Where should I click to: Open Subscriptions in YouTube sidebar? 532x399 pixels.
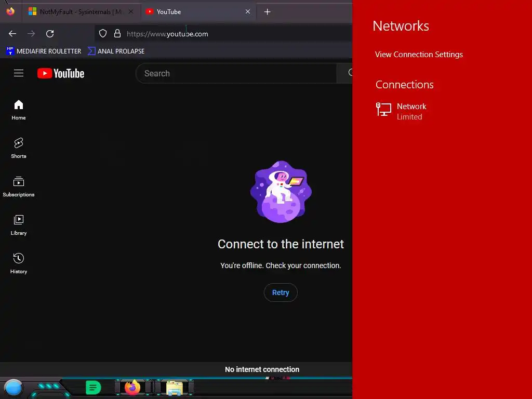(19, 187)
